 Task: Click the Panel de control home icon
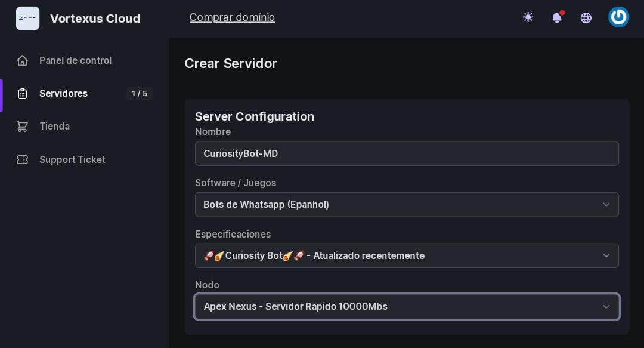pyautogui.click(x=23, y=60)
